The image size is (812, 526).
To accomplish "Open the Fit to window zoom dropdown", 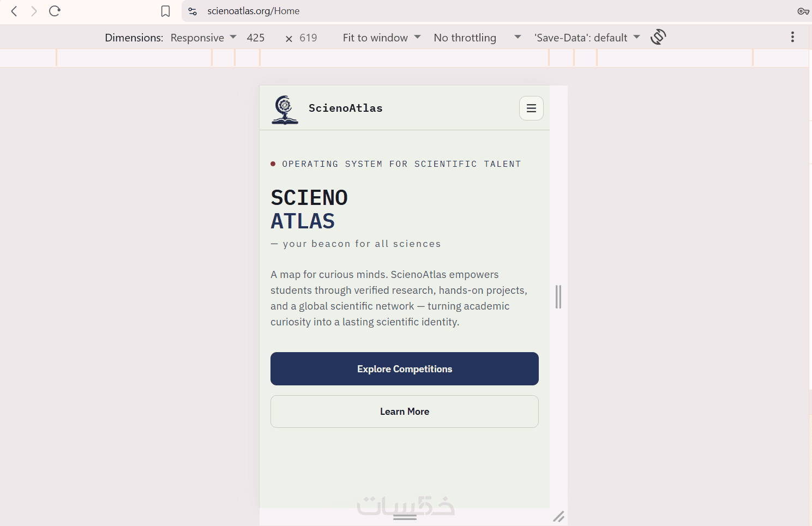I will (382, 38).
